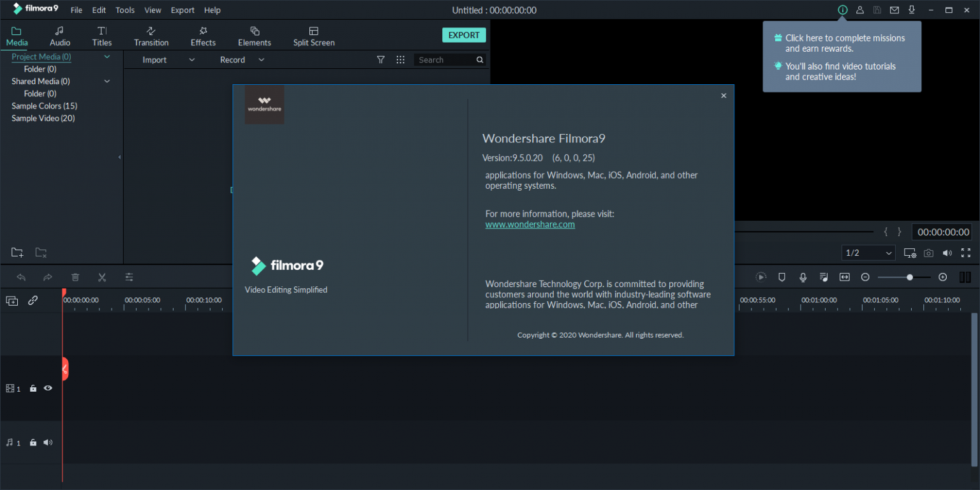Switch to the Split Screen tab
The image size is (980, 490).
(314, 36)
